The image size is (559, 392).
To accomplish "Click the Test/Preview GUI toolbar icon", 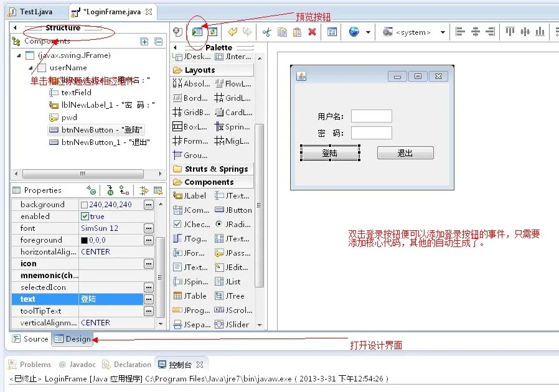I will (197, 32).
